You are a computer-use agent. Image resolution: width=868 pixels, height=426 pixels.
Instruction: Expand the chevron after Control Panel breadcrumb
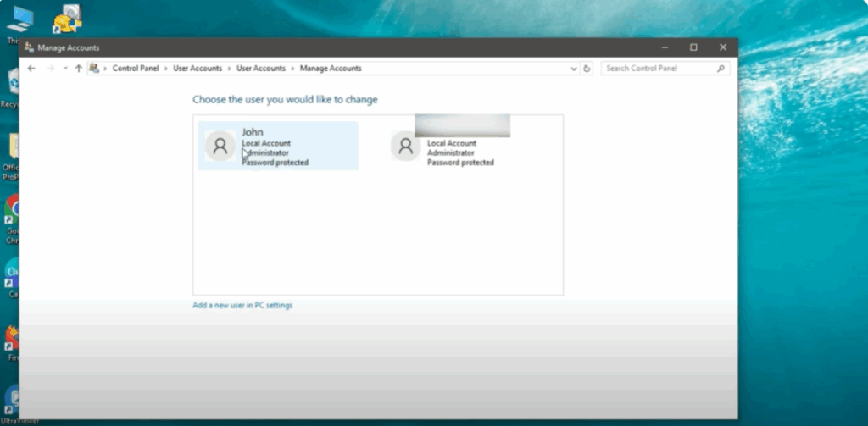[x=166, y=69]
